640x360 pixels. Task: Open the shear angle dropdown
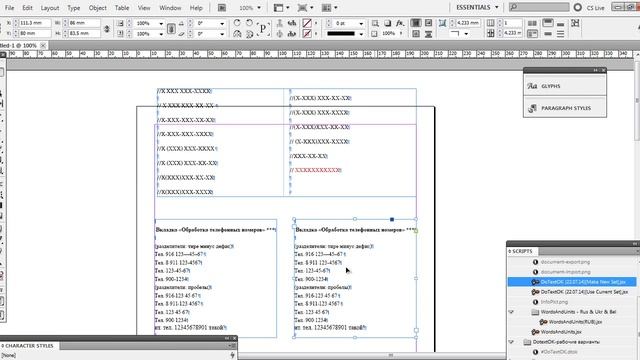coord(222,34)
